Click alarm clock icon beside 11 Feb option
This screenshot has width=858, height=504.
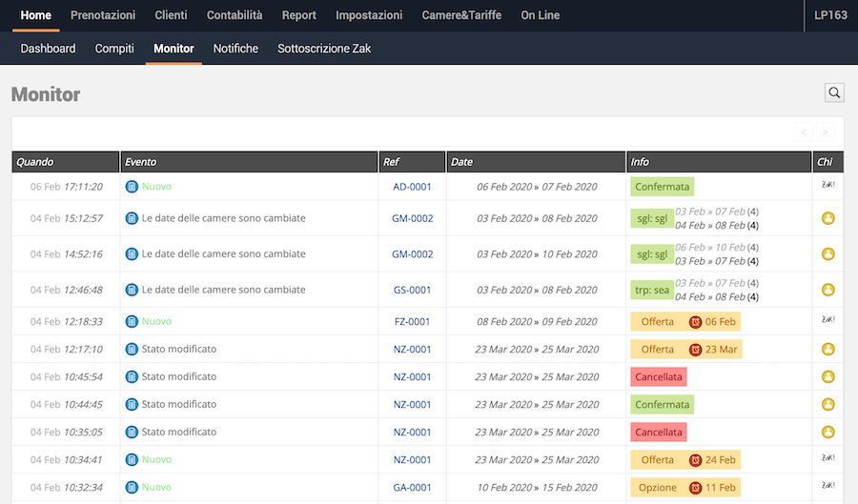tap(695, 488)
